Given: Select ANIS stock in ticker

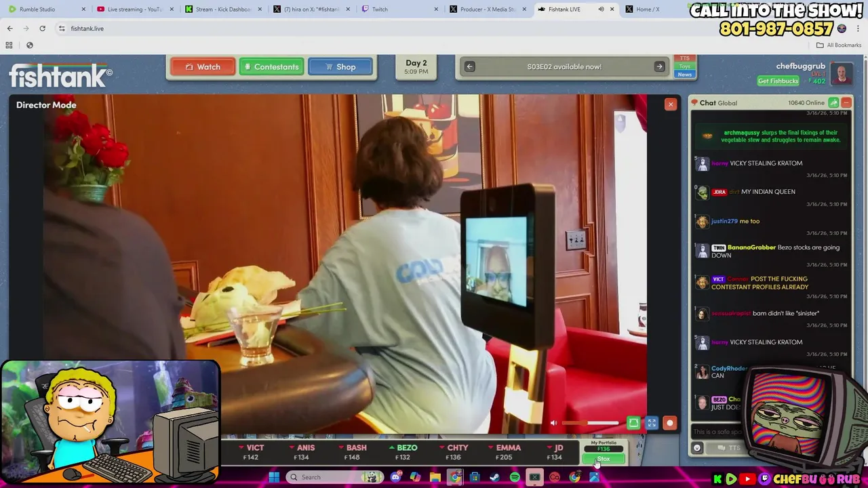Looking at the screenshot, I should tap(301, 452).
